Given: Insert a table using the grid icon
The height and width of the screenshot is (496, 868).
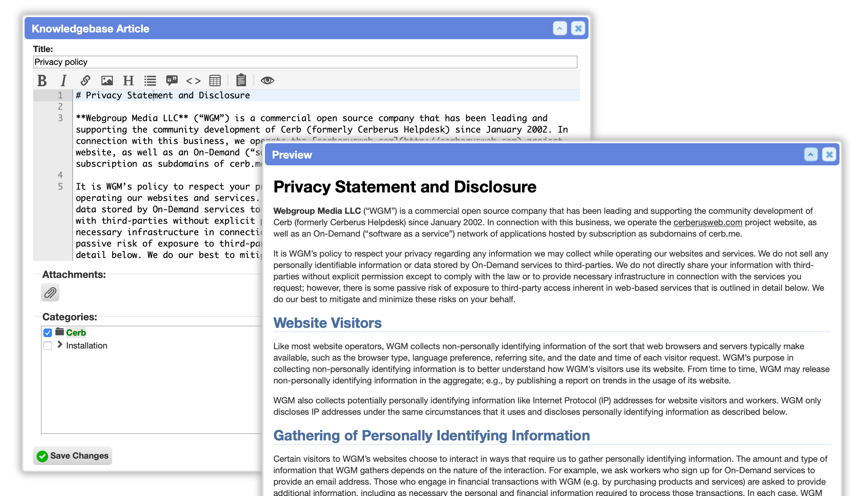Looking at the screenshot, I should click(x=215, y=81).
